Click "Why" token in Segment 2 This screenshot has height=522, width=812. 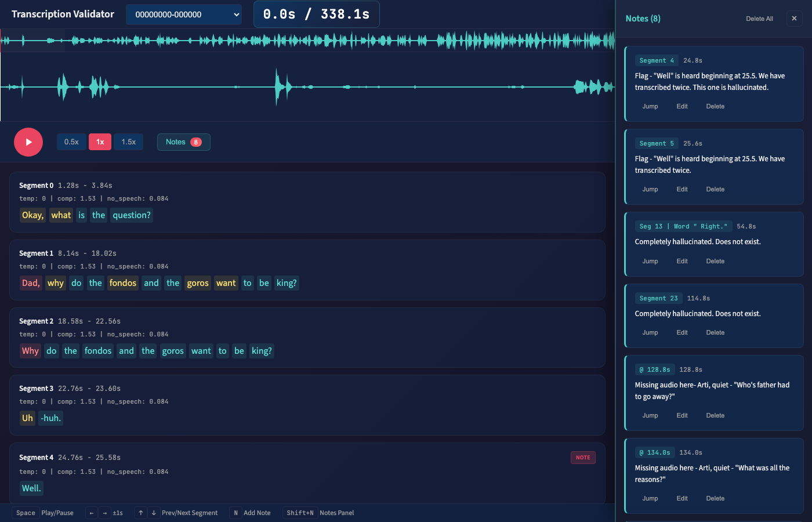point(30,350)
